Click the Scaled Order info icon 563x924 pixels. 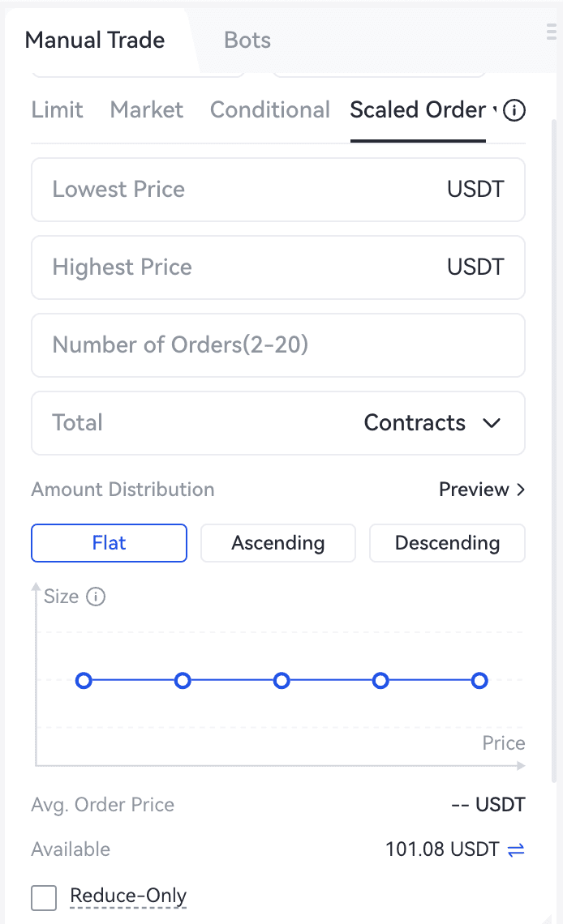tap(514, 110)
